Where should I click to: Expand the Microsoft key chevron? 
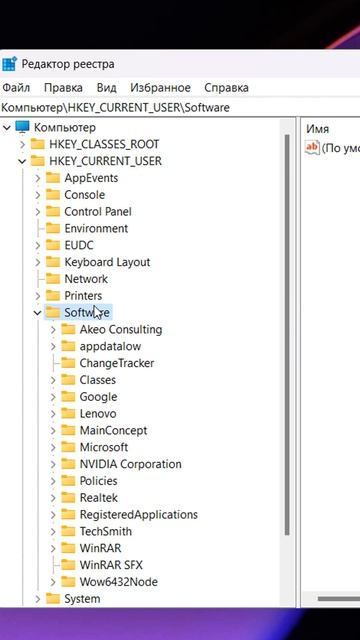point(53,447)
